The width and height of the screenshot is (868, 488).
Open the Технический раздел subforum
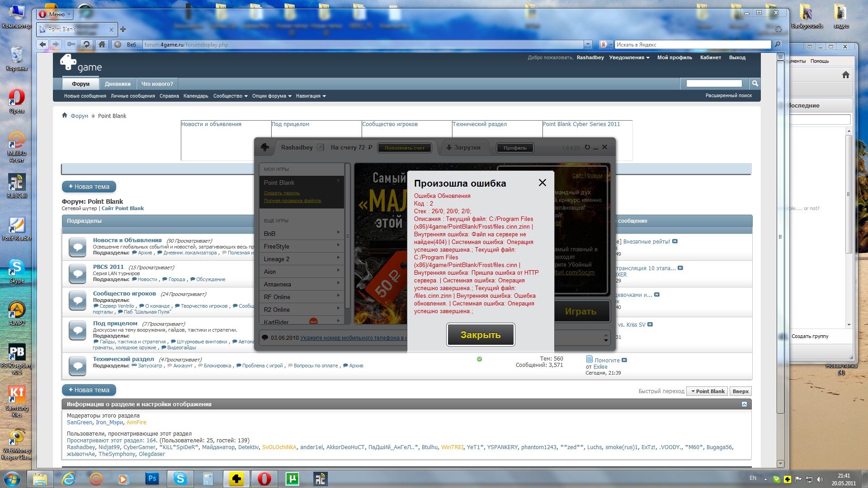click(123, 359)
